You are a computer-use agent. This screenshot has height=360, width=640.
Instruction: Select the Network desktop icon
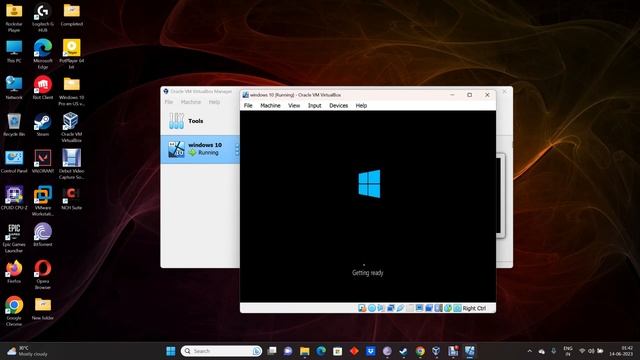14,88
